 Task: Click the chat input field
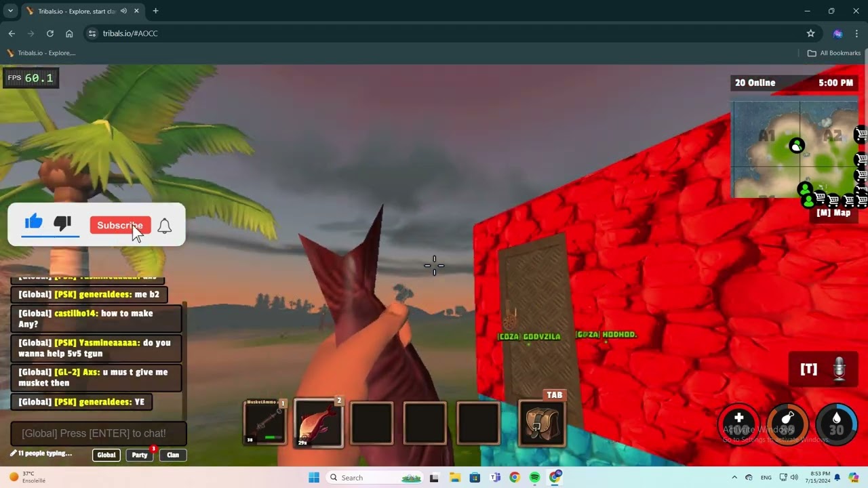[x=98, y=433]
